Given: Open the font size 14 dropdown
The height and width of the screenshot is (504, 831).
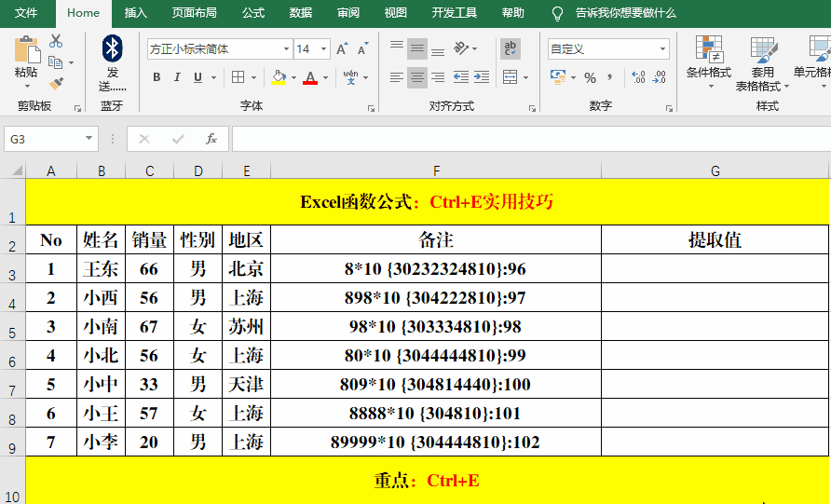Looking at the screenshot, I should point(324,49).
